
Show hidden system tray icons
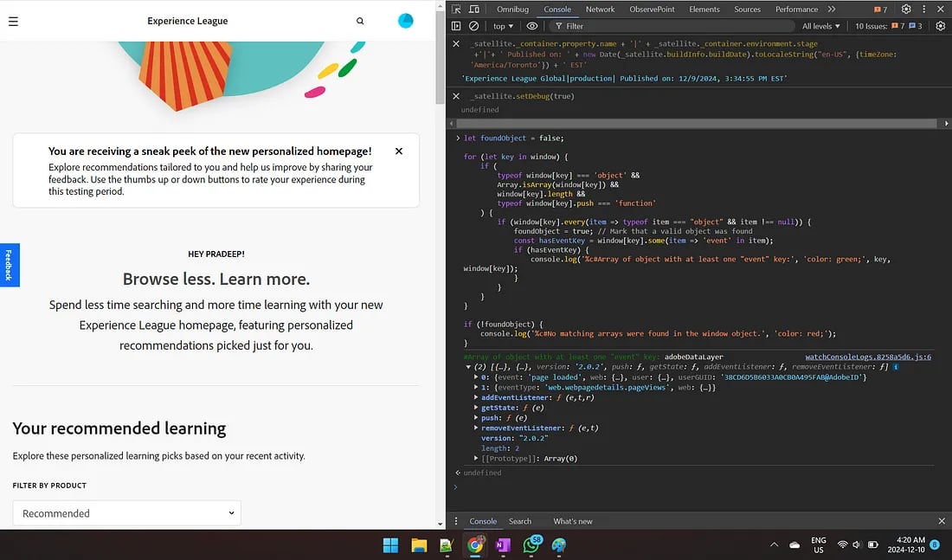coord(774,544)
